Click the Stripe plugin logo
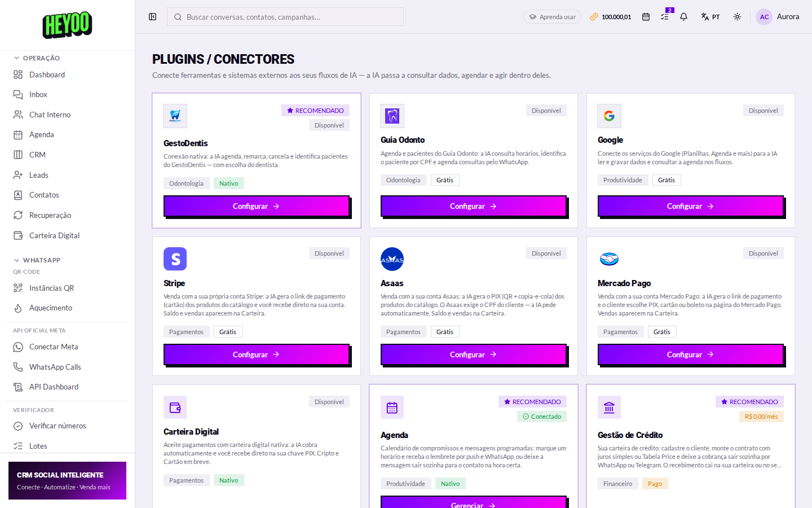 [x=175, y=259]
